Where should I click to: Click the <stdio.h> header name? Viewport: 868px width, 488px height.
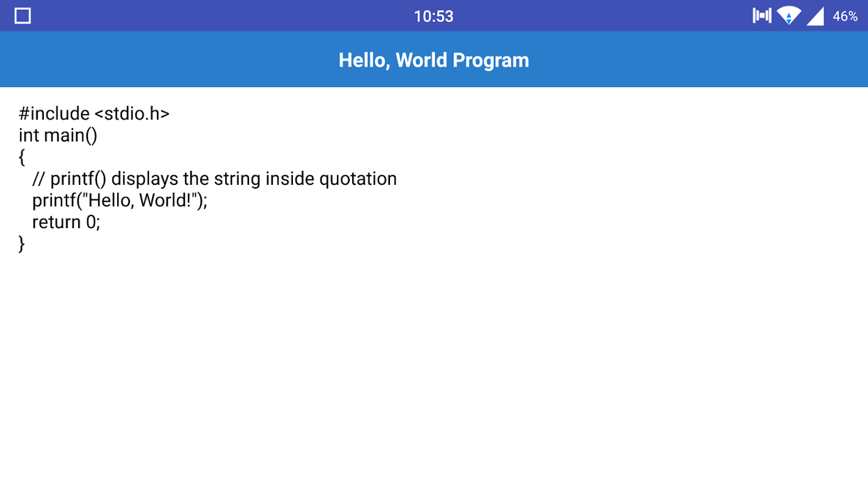[132, 113]
